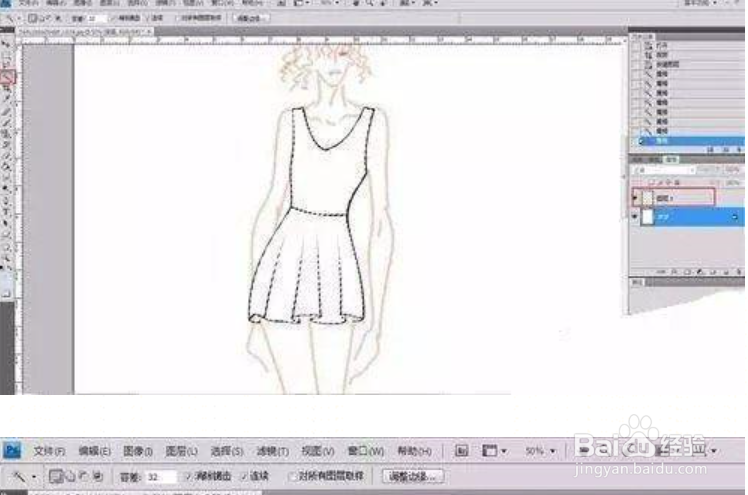Toggle contiguous checkbox in the small top options bar
Screen dimensions: 748x495
click(x=147, y=18)
